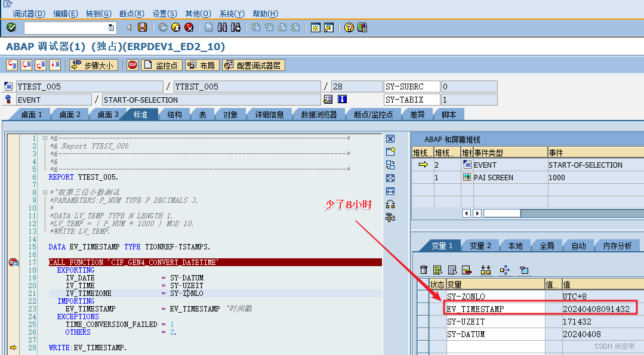The image size is (644, 355).
Task: Open the 帮助(H) menu
Action: [266, 14]
